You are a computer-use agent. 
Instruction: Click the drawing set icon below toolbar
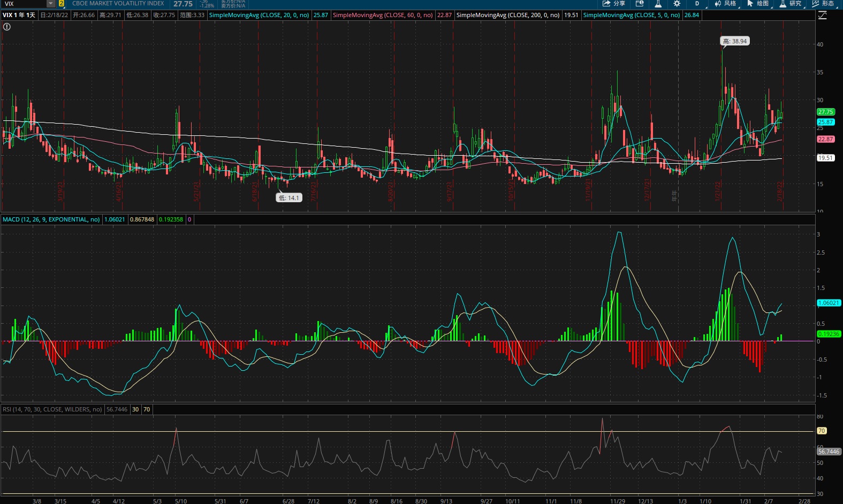click(822, 15)
